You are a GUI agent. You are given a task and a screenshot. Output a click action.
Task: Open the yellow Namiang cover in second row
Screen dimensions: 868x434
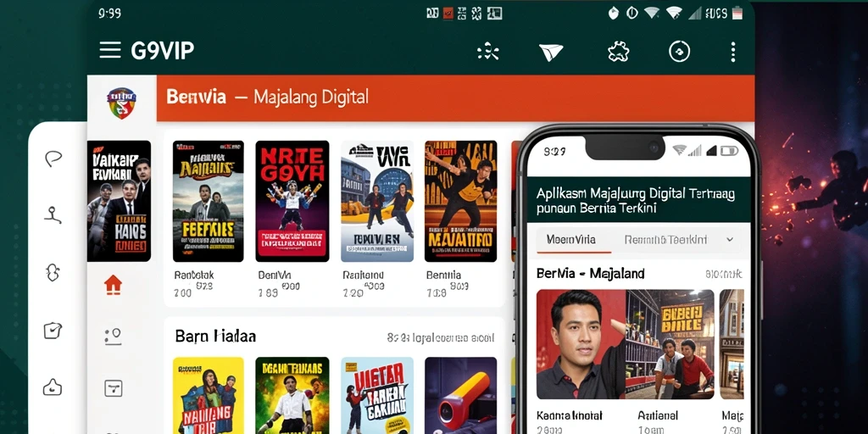click(x=209, y=395)
